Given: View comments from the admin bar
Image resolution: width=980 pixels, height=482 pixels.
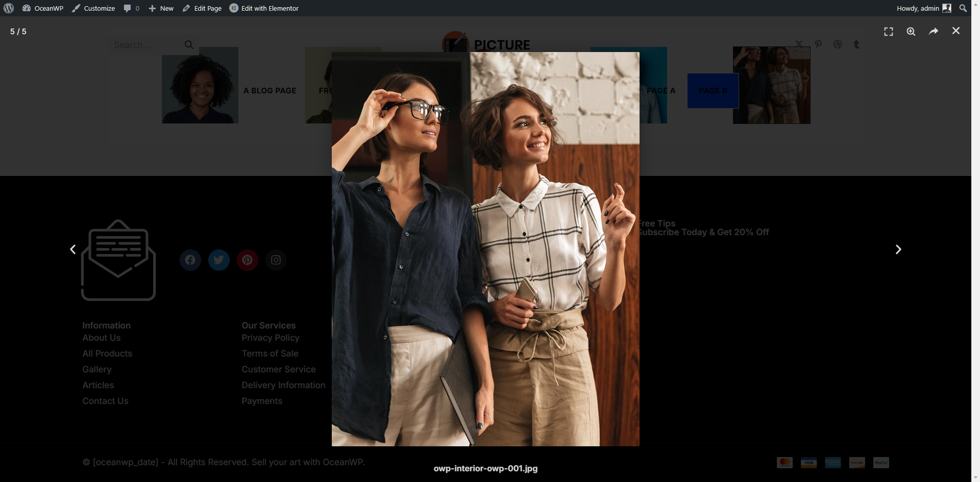Looking at the screenshot, I should (x=131, y=8).
